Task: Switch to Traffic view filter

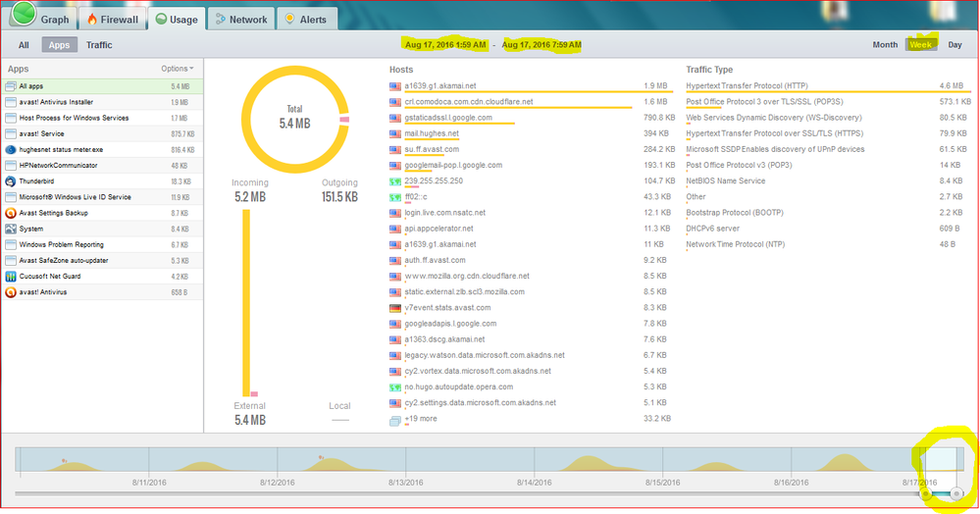Action: click(x=99, y=45)
